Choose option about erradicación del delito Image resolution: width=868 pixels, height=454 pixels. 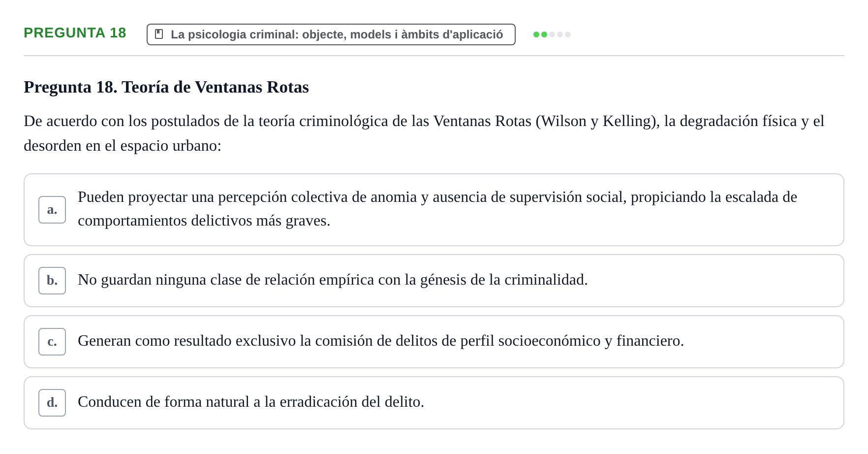[434, 403]
